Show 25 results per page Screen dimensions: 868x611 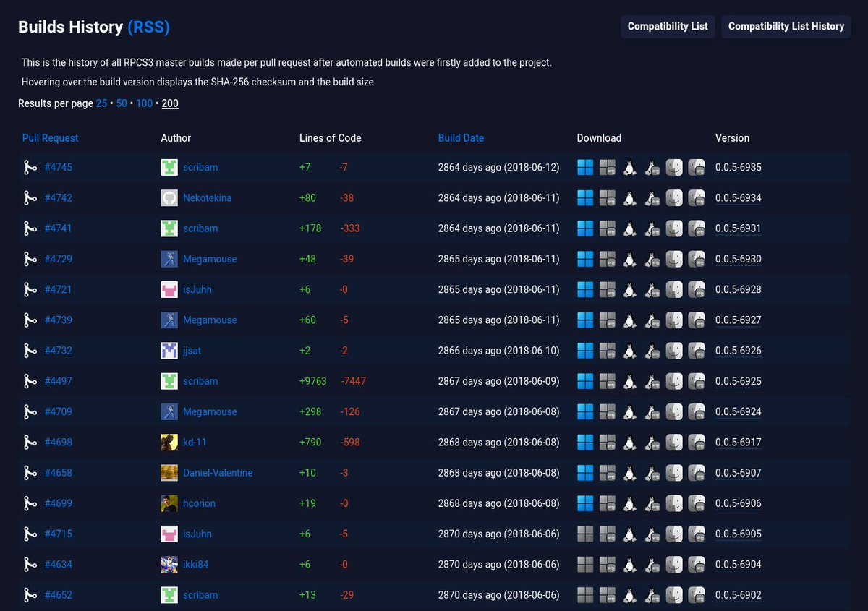click(x=101, y=103)
